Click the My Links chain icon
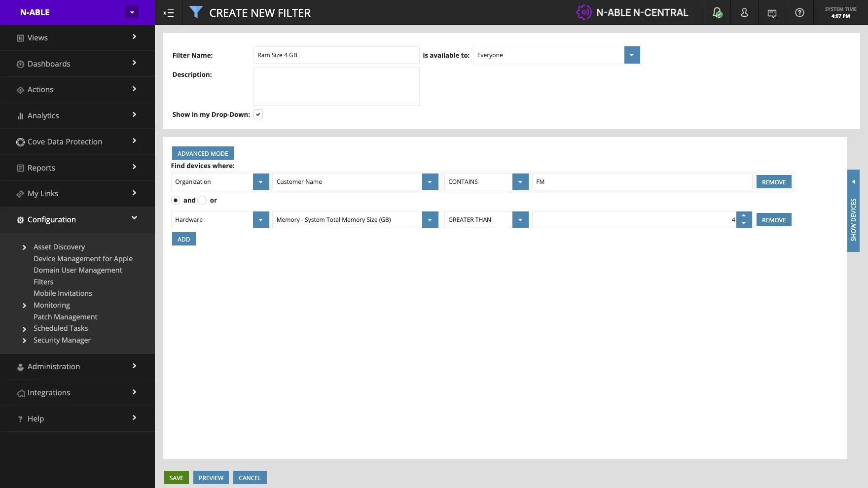Image resolution: width=868 pixels, height=488 pixels. [x=20, y=194]
